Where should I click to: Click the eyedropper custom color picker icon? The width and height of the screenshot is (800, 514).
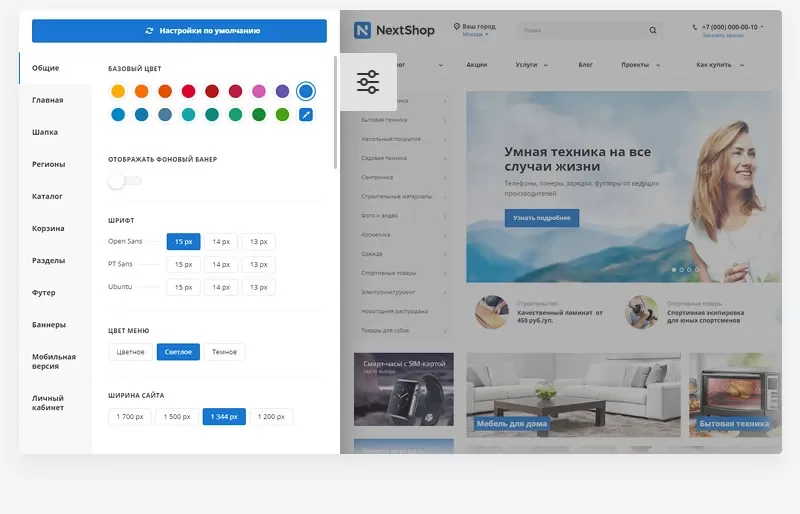(x=306, y=115)
